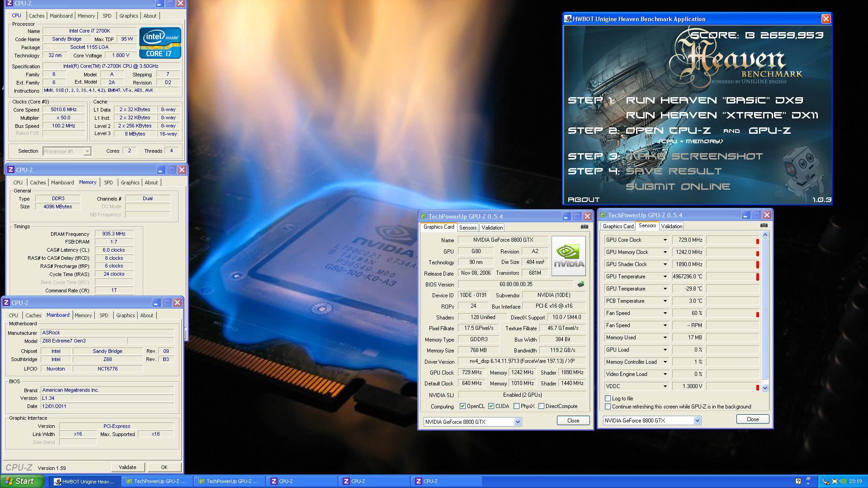Open PCB Temperature sensor dropdown
Image resolution: width=868 pixels, height=488 pixels.
pos(665,301)
